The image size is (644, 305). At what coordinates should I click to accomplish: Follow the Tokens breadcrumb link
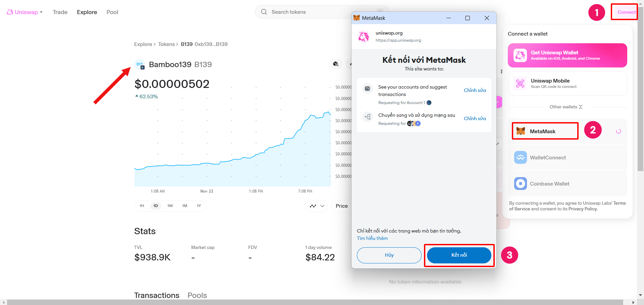166,44
